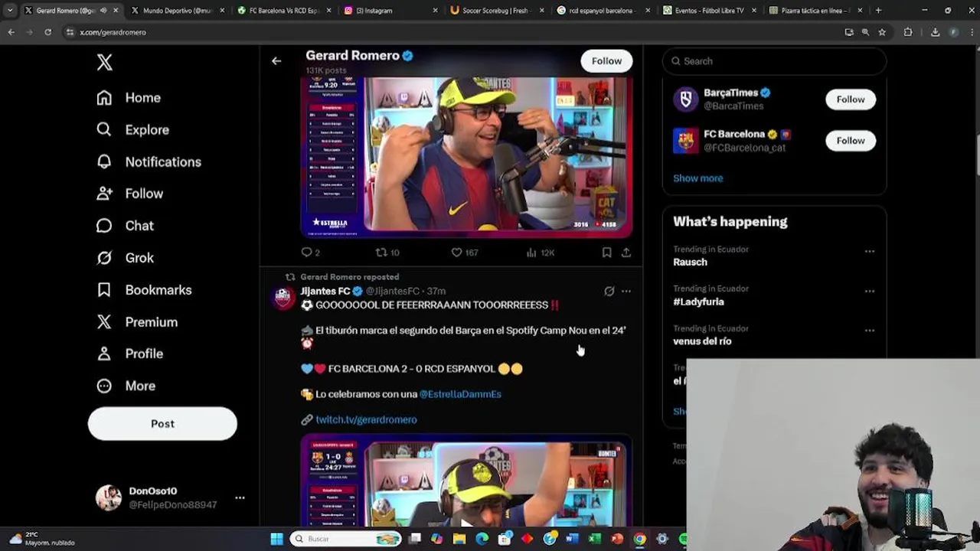Viewport: 980px width, 551px height.
Task: Follow Gerard Romero from profile header
Action: [606, 61]
